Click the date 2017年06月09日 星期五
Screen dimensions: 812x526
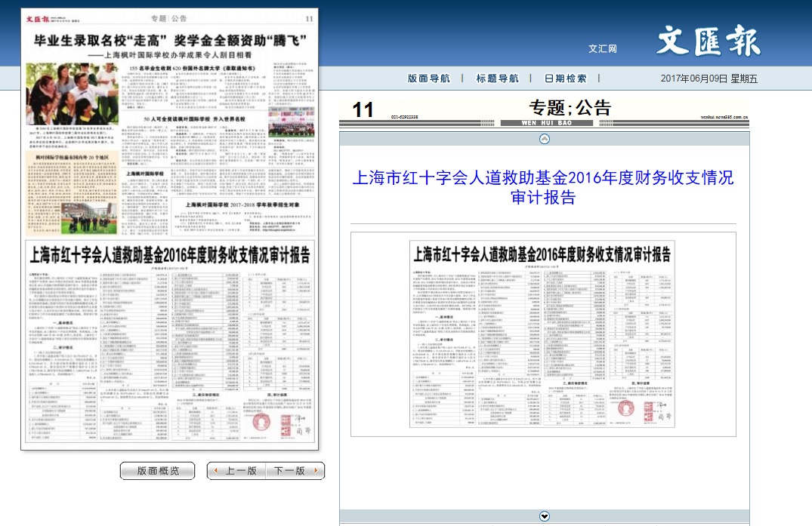pos(709,78)
